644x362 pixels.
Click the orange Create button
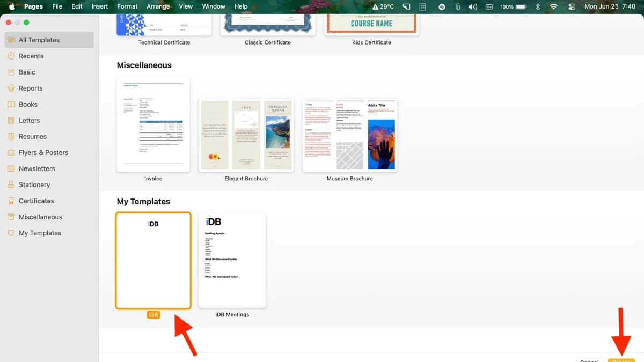point(621,360)
